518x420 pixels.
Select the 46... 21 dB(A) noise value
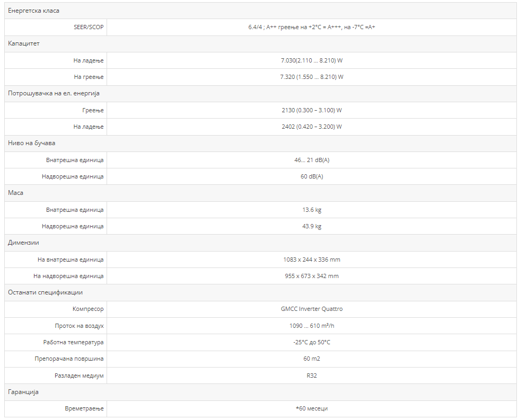(x=311, y=160)
